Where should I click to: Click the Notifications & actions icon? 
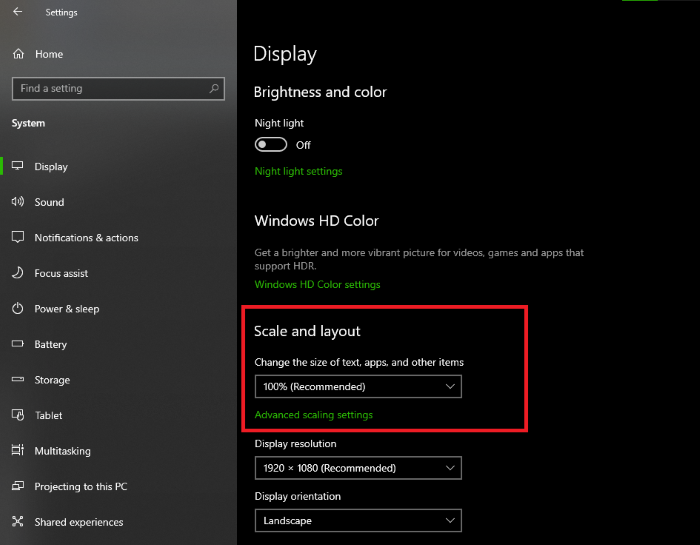pos(18,238)
